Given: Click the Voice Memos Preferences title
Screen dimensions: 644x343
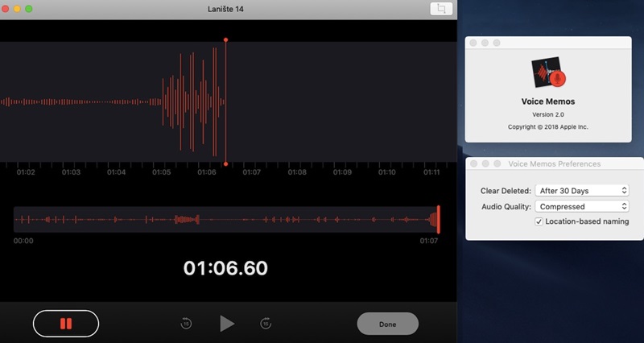Looking at the screenshot, I should pyautogui.click(x=554, y=164).
